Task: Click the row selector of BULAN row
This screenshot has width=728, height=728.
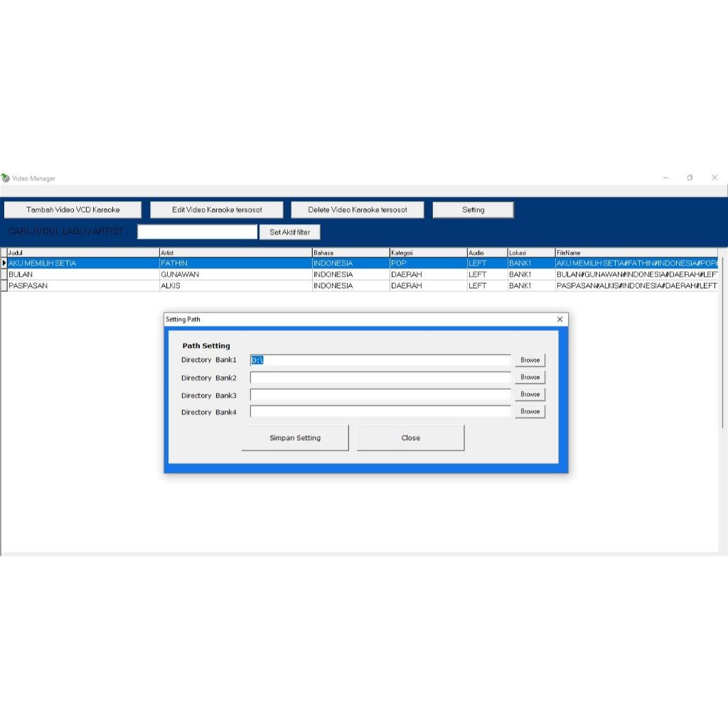Action: point(4,274)
